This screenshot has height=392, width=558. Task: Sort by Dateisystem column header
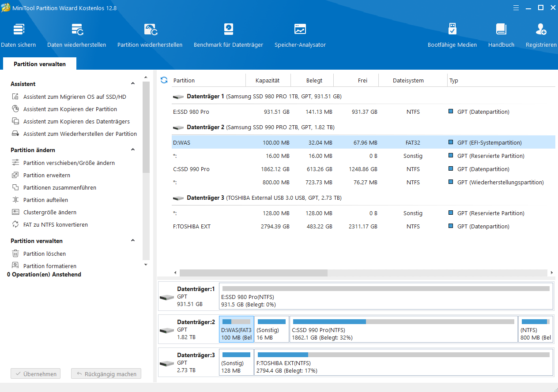[x=413, y=80]
